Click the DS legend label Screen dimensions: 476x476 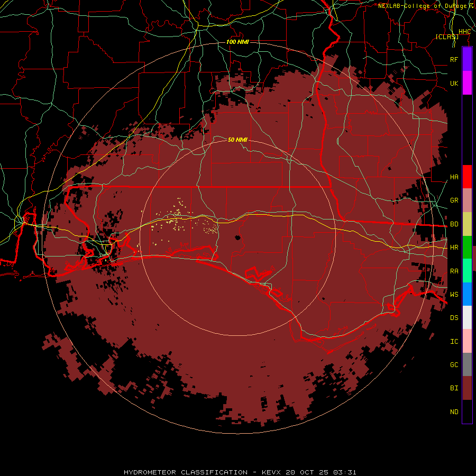454,318
